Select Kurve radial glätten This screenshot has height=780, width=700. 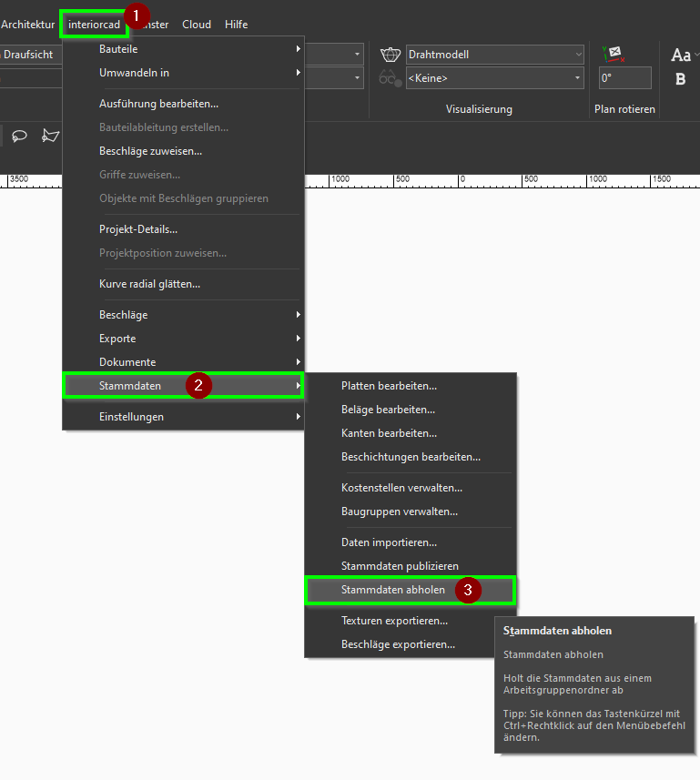183,284
